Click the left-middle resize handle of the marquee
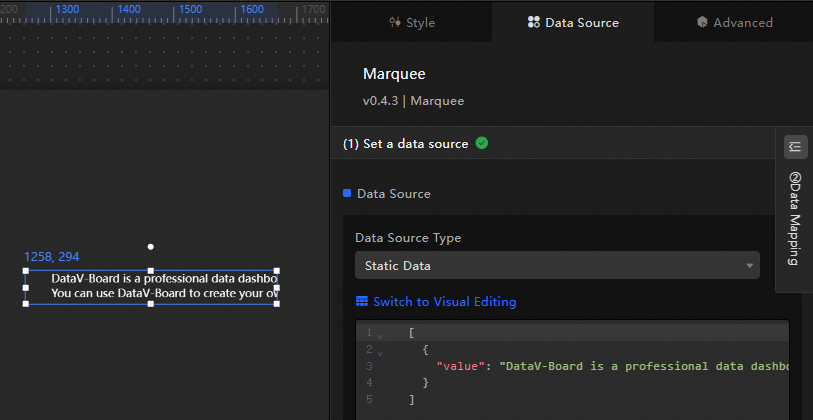The width and height of the screenshot is (813, 420). pos(26,287)
